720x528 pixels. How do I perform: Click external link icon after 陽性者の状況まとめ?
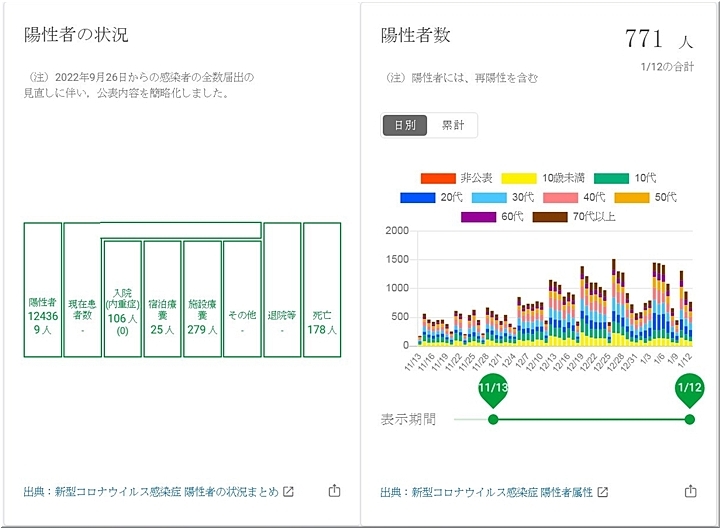(289, 492)
